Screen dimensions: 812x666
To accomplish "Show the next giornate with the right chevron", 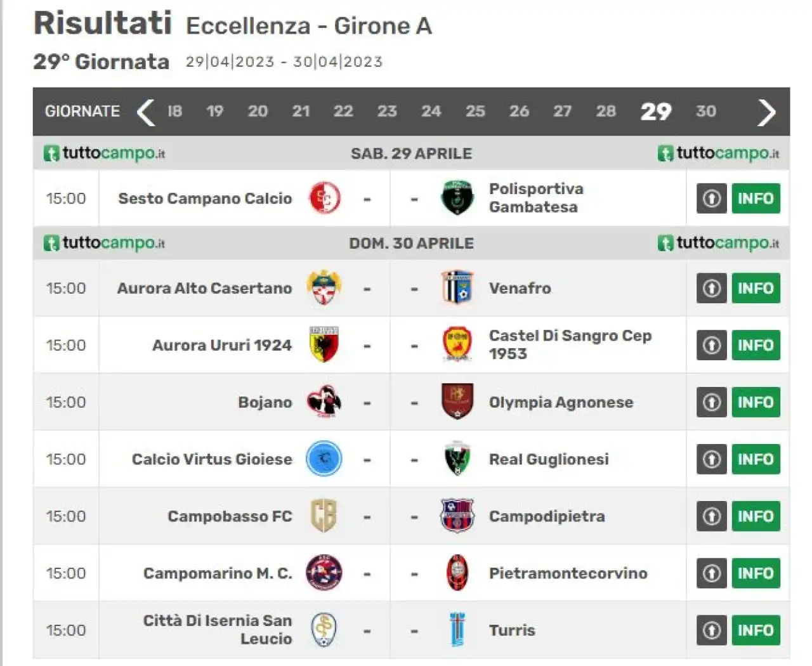I will click(767, 112).
